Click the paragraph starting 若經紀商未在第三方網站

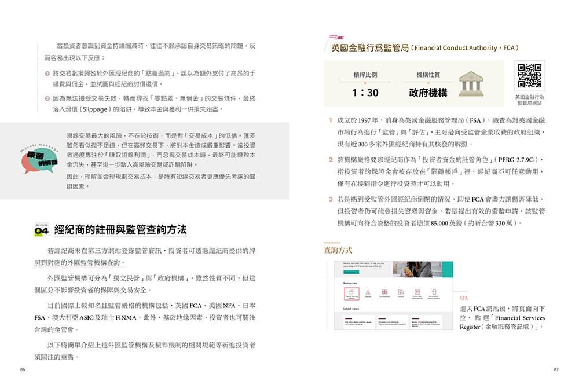tap(145, 257)
